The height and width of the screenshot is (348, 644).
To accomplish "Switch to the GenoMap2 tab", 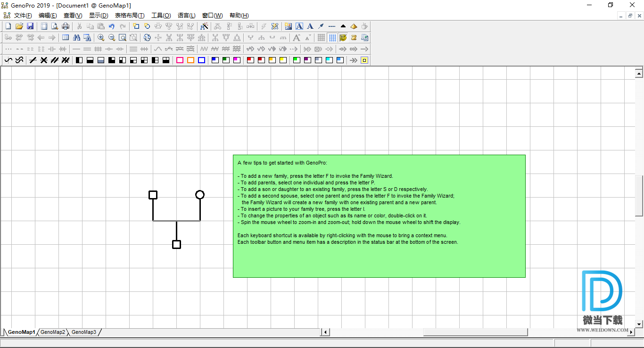I will pyautogui.click(x=53, y=332).
